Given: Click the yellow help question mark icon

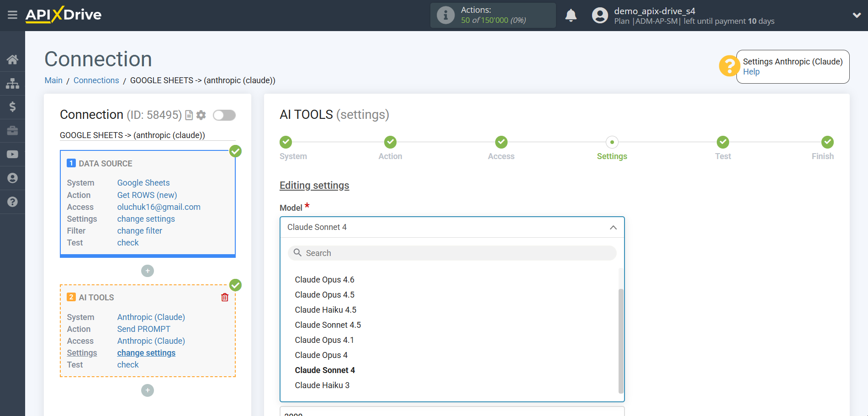Looking at the screenshot, I should click(729, 66).
